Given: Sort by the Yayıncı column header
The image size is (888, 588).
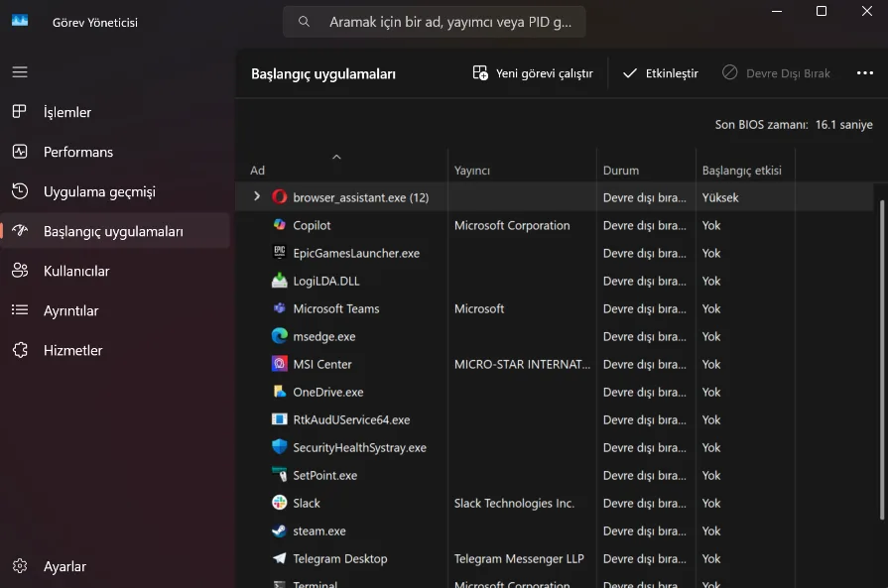Looking at the screenshot, I should (x=522, y=170).
